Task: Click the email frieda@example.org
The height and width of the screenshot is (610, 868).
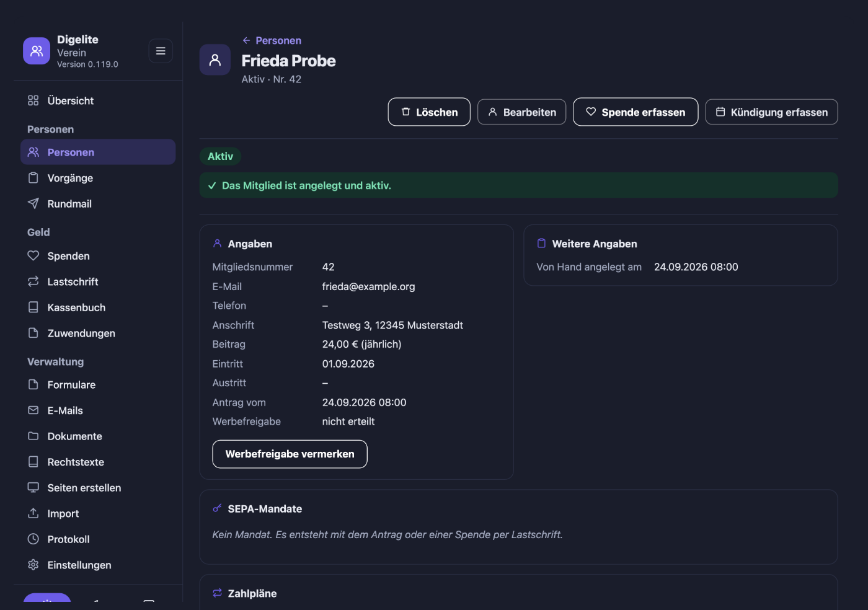Action: (x=368, y=286)
